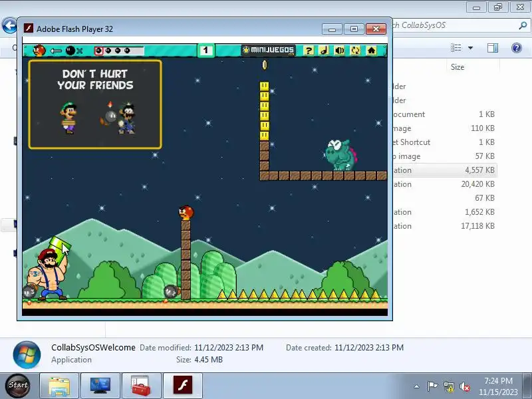Select the file row sized 67 KB

point(444,198)
